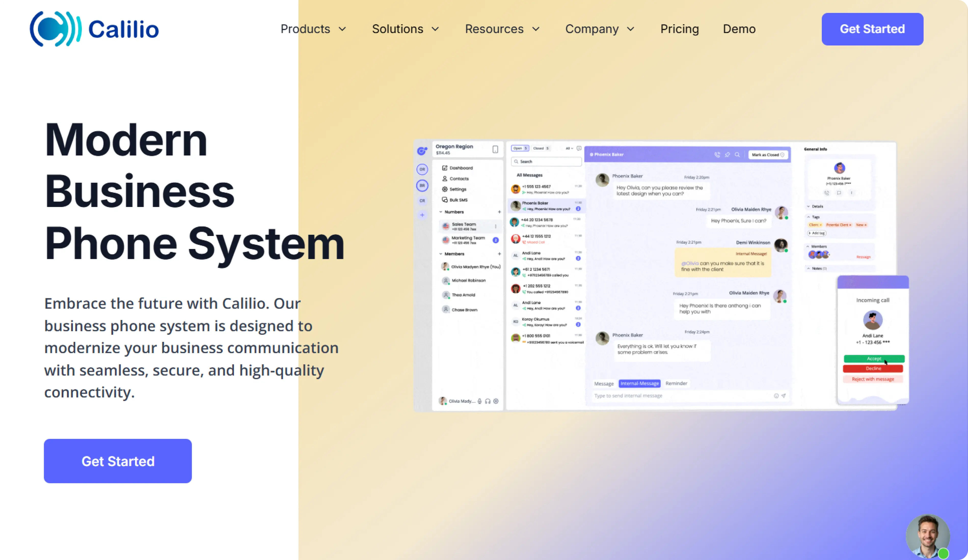Screen dimensions: 968x560
Task: Select the OR workspace badge
Action: point(422,169)
